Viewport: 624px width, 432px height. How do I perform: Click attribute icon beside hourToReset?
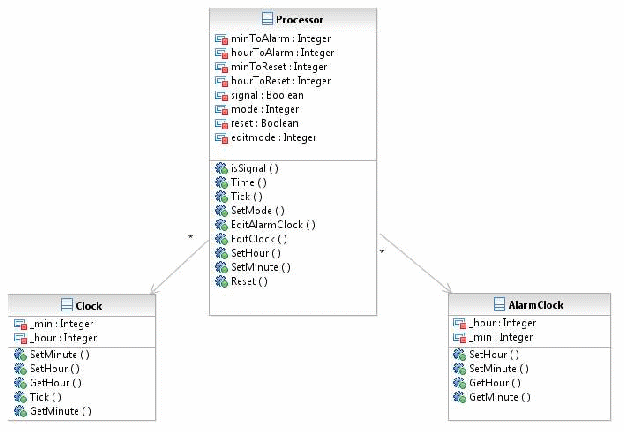click(x=221, y=81)
